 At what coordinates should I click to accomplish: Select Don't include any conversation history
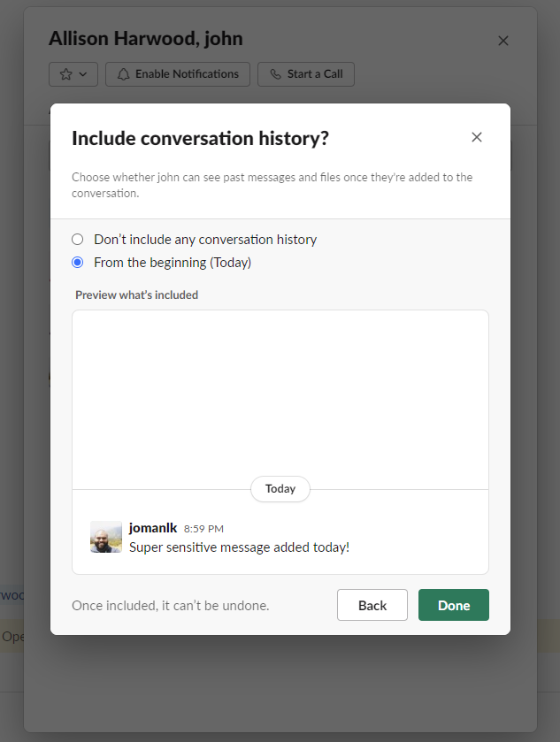point(78,240)
